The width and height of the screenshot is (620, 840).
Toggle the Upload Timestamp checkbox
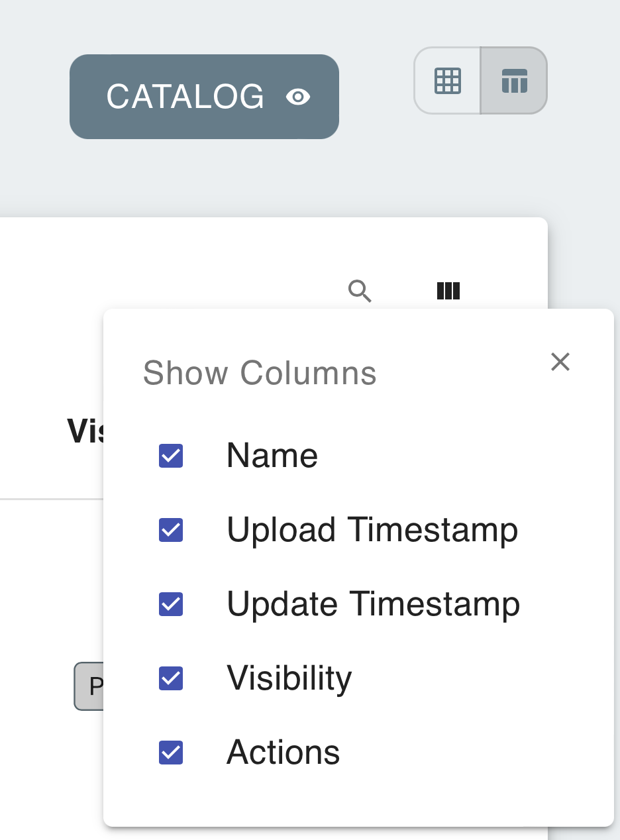click(x=171, y=530)
